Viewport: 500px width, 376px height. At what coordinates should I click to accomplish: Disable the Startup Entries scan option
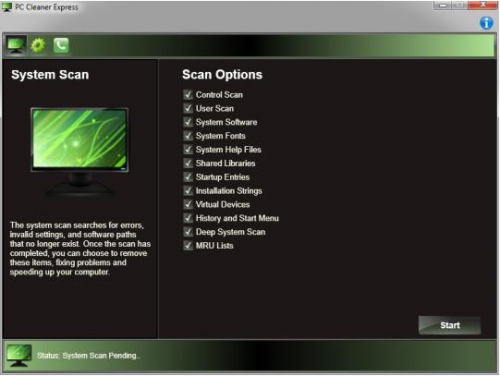point(188,177)
